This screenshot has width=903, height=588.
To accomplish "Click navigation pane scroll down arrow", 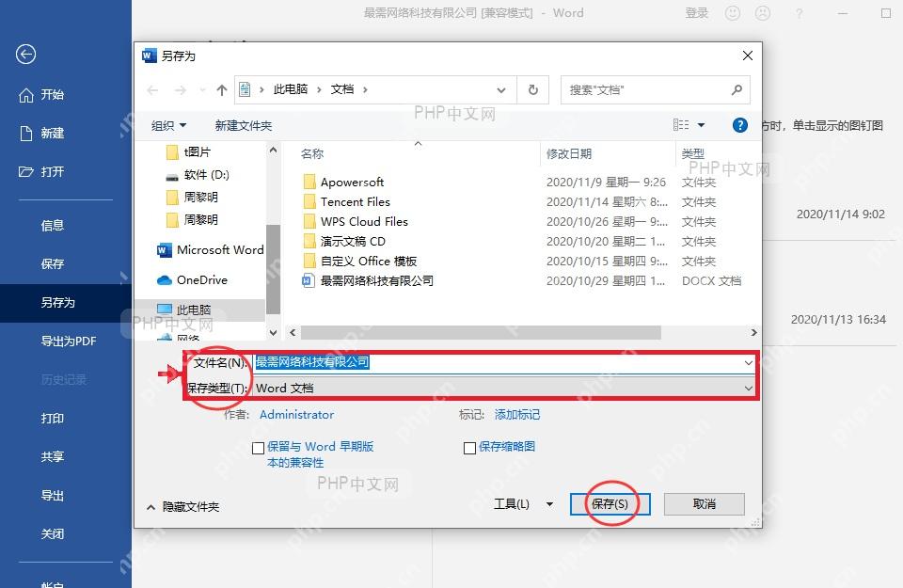I will click(x=273, y=332).
